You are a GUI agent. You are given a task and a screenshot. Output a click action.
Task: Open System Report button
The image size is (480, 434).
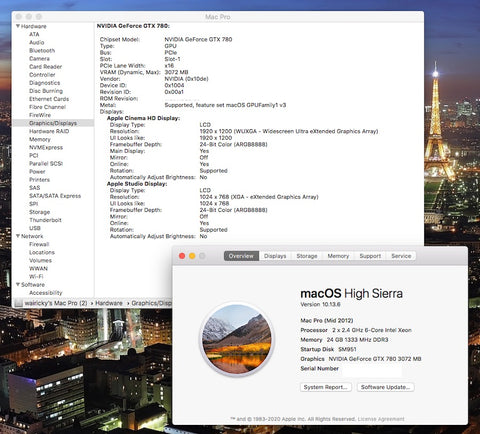(326, 387)
